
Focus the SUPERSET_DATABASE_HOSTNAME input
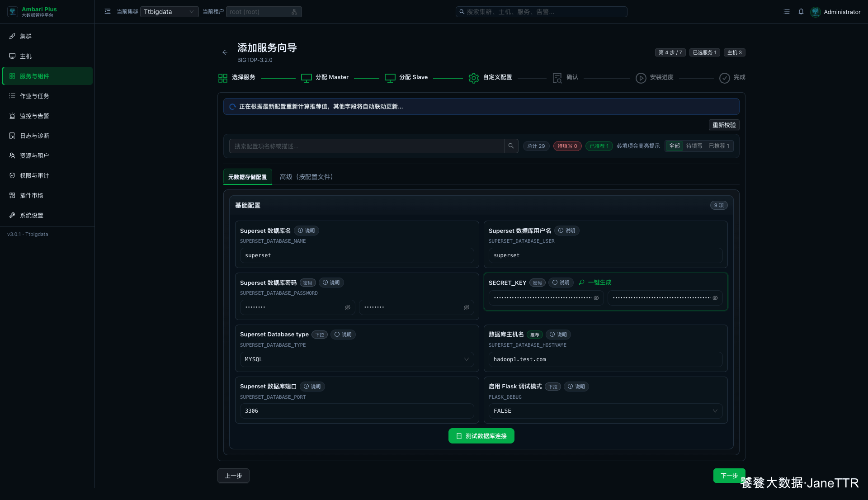click(x=606, y=359)
